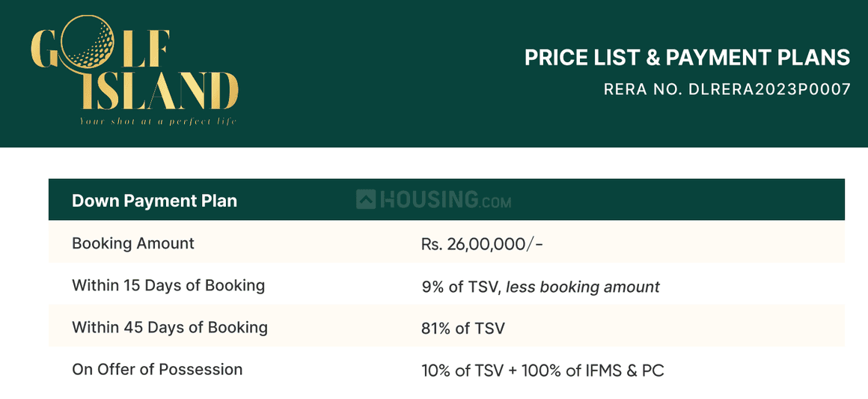Select the On Offer of Possession label

(157, 369)
